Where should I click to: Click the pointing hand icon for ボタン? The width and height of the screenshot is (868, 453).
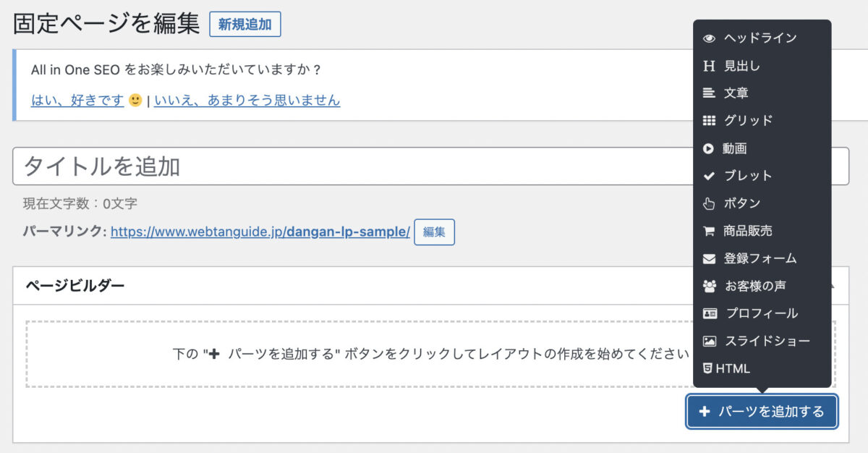[x=709, y=203]
